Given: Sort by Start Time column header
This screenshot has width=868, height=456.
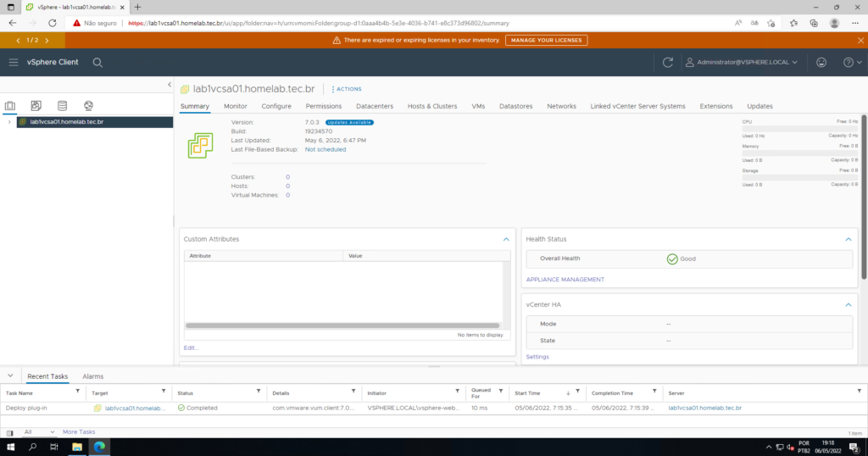Looking at the screenshot, I should (x=527, y=393).
